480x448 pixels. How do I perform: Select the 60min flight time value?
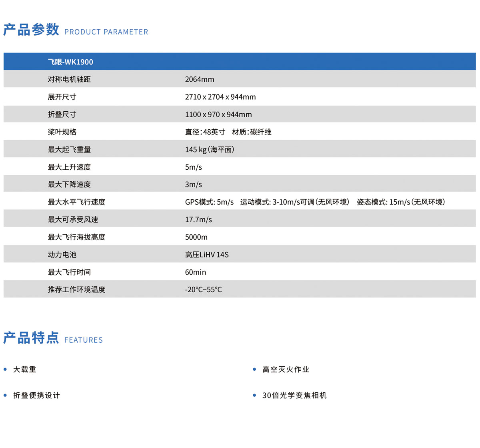click(x=195, y=272)
